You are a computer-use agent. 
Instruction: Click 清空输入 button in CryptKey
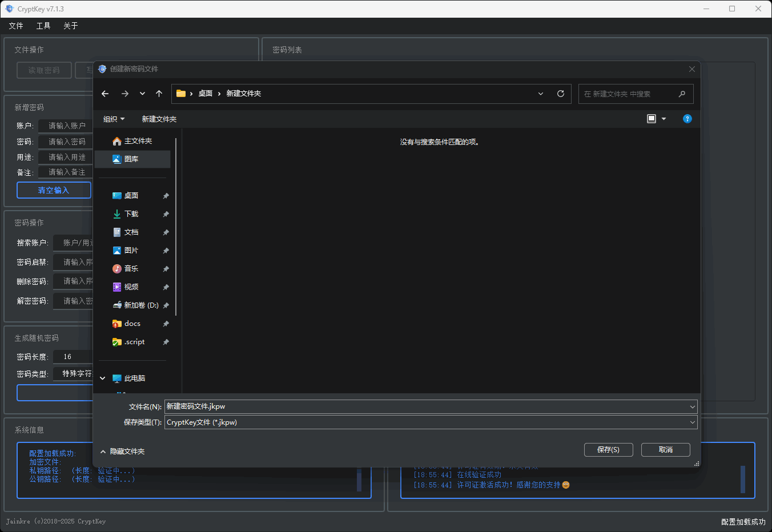[x=54, y=190]
